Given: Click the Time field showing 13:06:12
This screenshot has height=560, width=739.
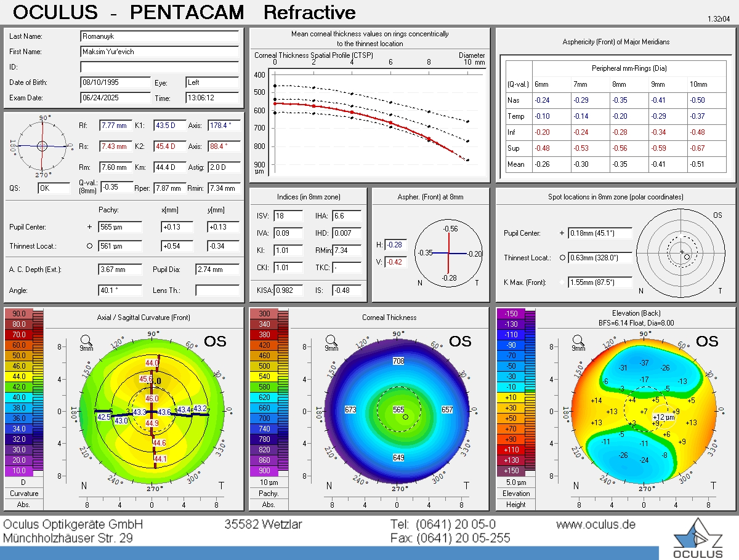Looking at the screenshot, I should click(212, 97).
